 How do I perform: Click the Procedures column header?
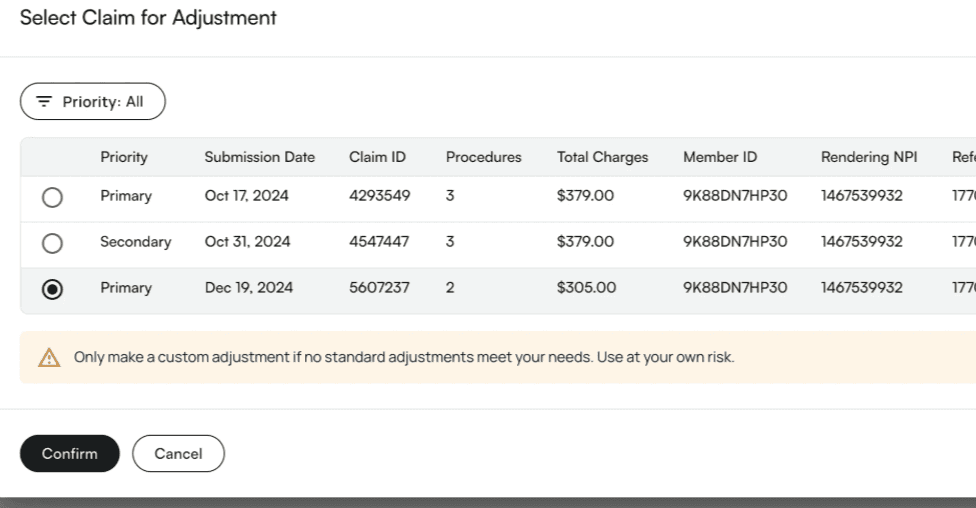point(483,157)
